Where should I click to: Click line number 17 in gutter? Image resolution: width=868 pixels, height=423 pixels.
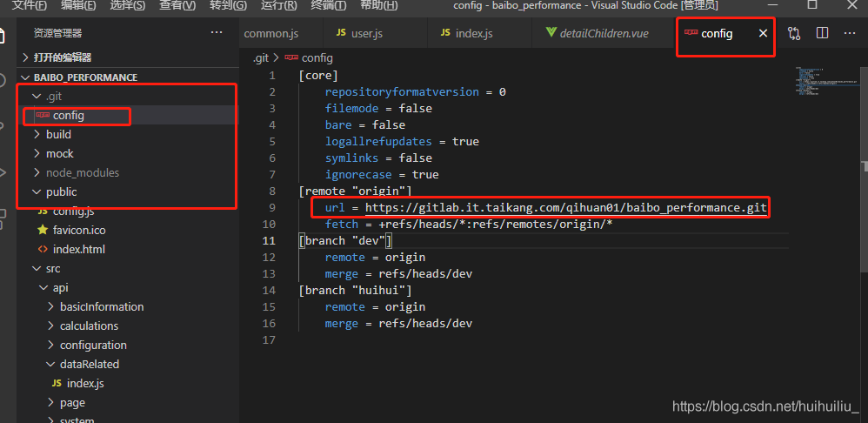[269, 340]
